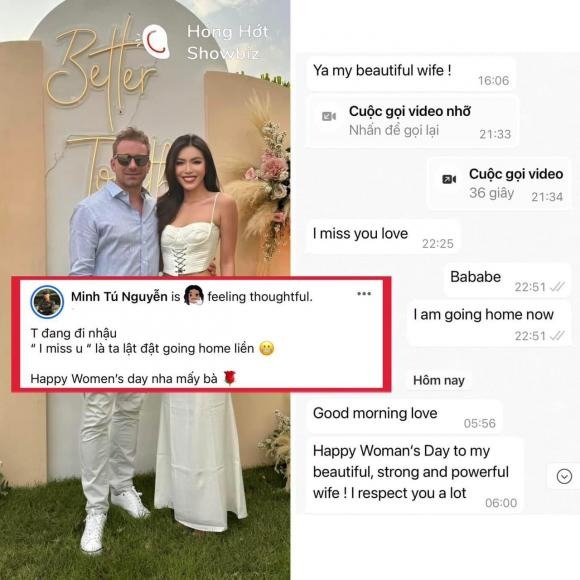
Task: Select the Happy Woman's Day message bubble
Action: (x=415, y=475)
